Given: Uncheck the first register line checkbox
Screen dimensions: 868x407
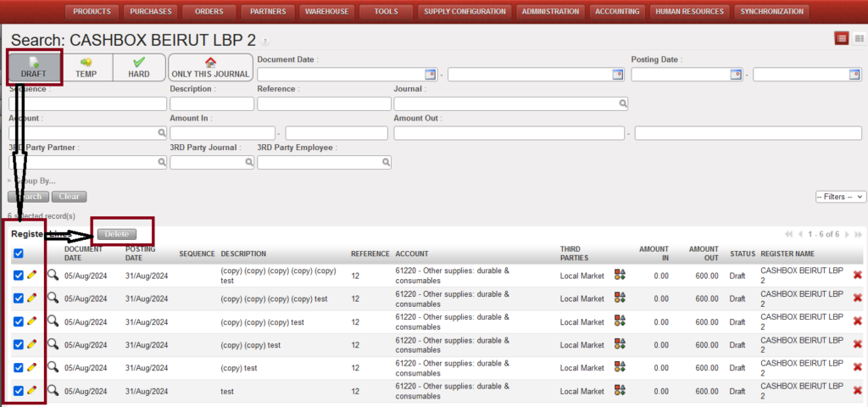Looking at the screenshot, I should coord(19,275).
